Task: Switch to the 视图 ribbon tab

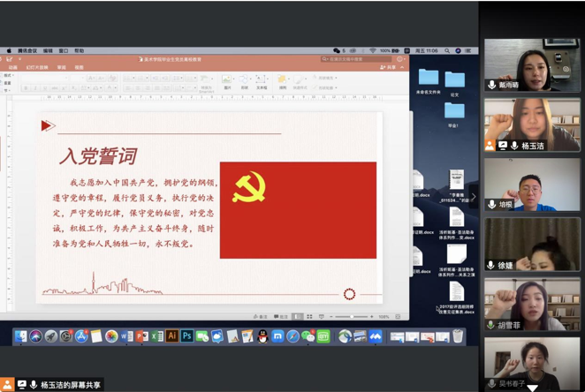Action: pyautogui.click(x=80, y=67)
